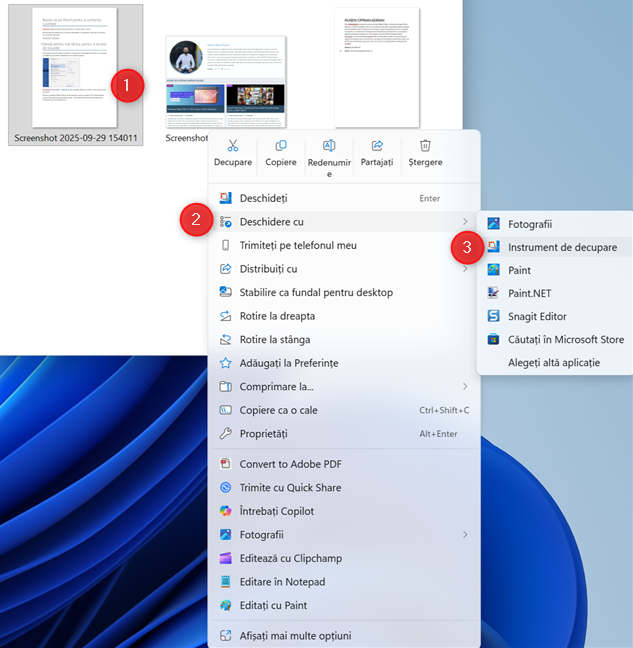Choose Proprietăți from context menu

(x=263, y=433)
